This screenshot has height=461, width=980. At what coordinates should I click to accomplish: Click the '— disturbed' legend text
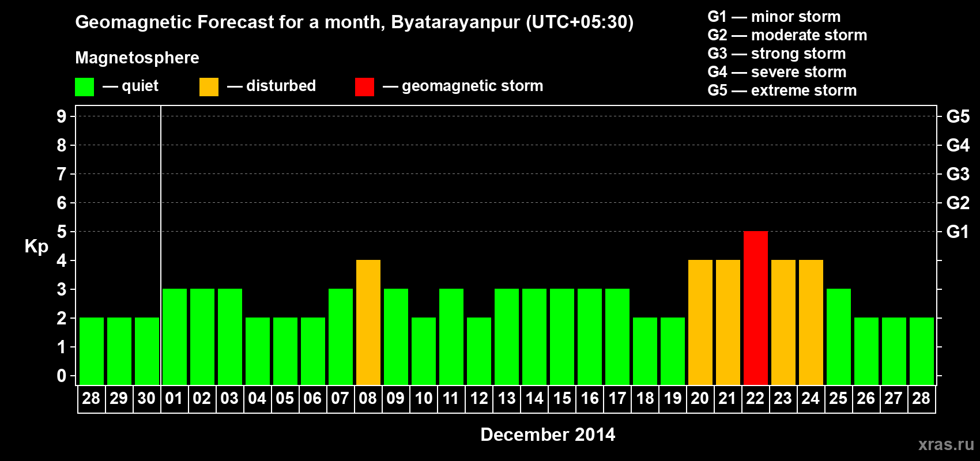tap(272, 86)
